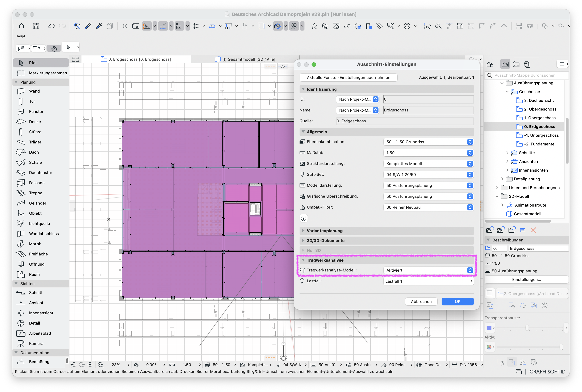Click the Abbrechen button
Image resolution: width=582 pixels, height=392 pixels.
point(421,301)
